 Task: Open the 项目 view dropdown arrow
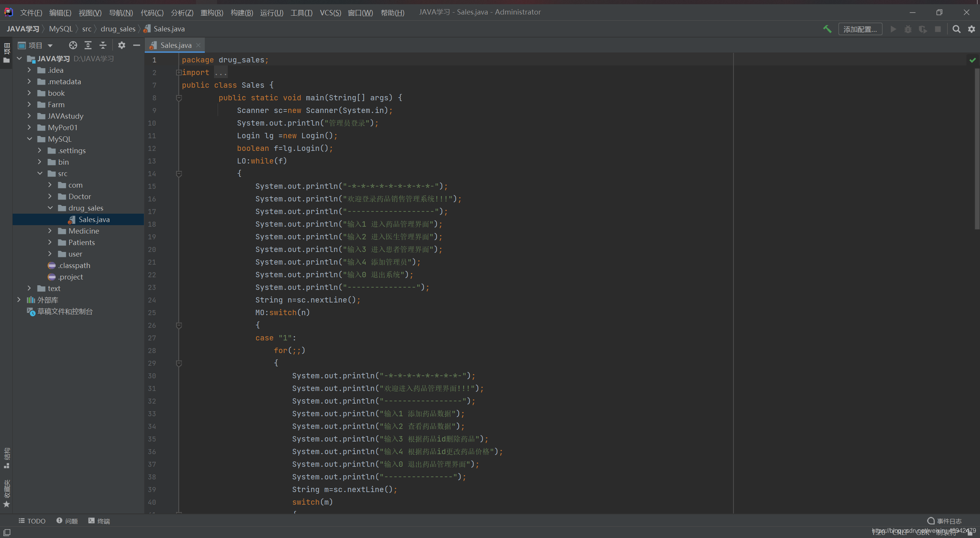click(x=50, y=46)
